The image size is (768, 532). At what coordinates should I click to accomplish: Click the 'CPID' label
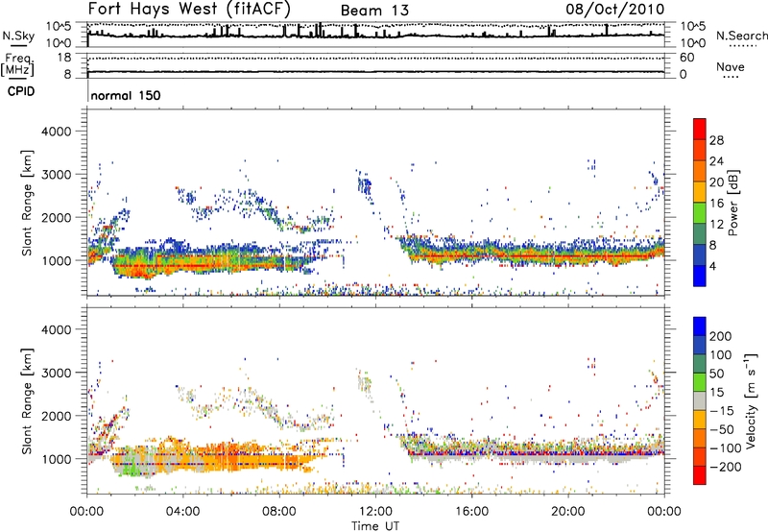(21, 91)
